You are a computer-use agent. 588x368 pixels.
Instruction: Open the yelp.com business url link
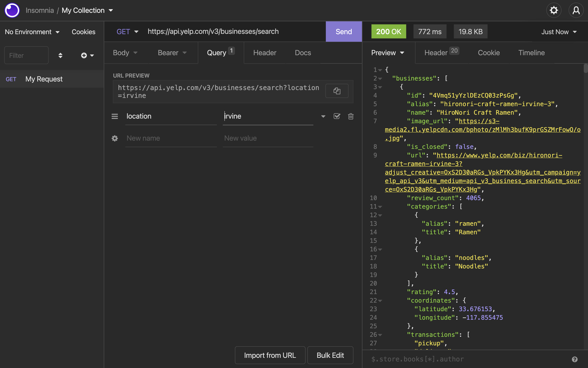tap(483, 172)
